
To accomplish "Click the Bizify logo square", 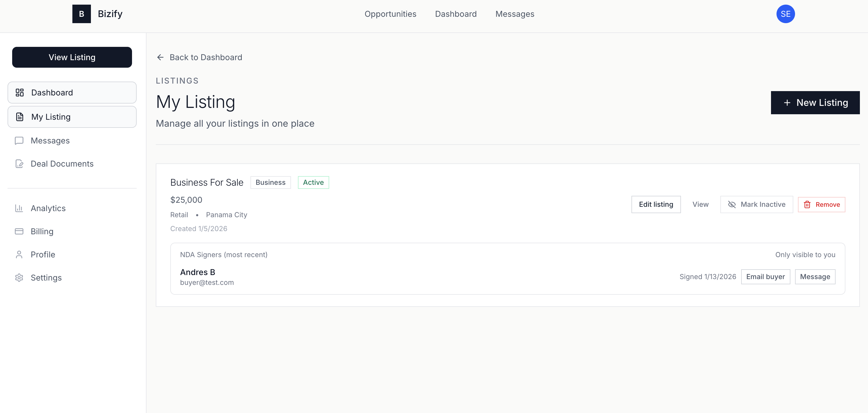I will click(x=81, y=14).
